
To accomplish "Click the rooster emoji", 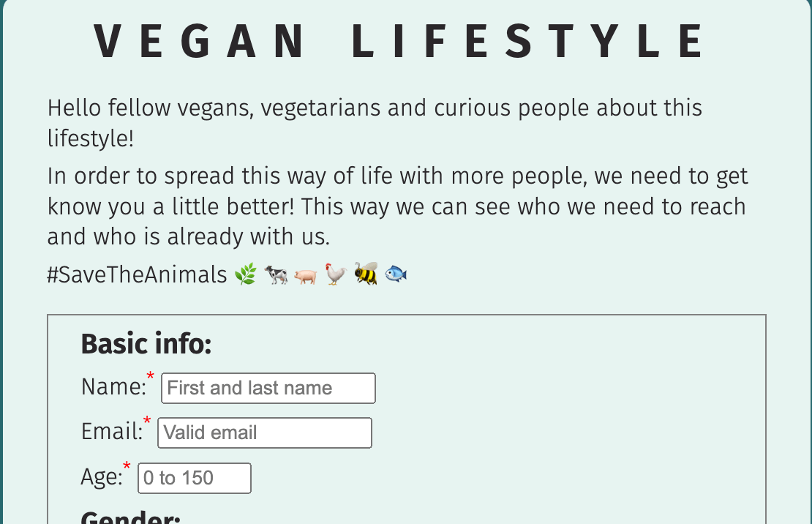I will 336,274.
